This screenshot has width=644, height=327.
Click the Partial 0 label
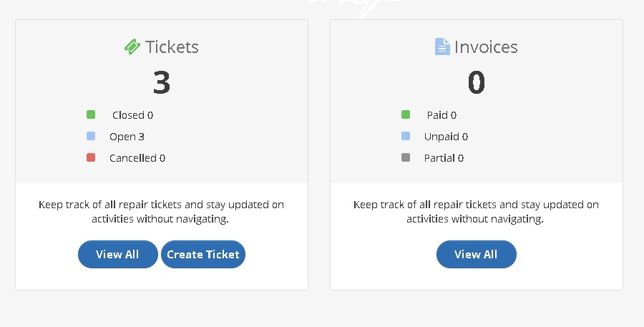click(x=444, y=158)
